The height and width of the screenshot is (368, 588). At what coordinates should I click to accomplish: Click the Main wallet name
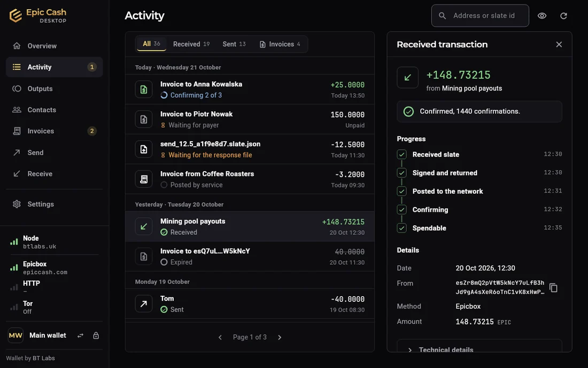tap(48, 335)
